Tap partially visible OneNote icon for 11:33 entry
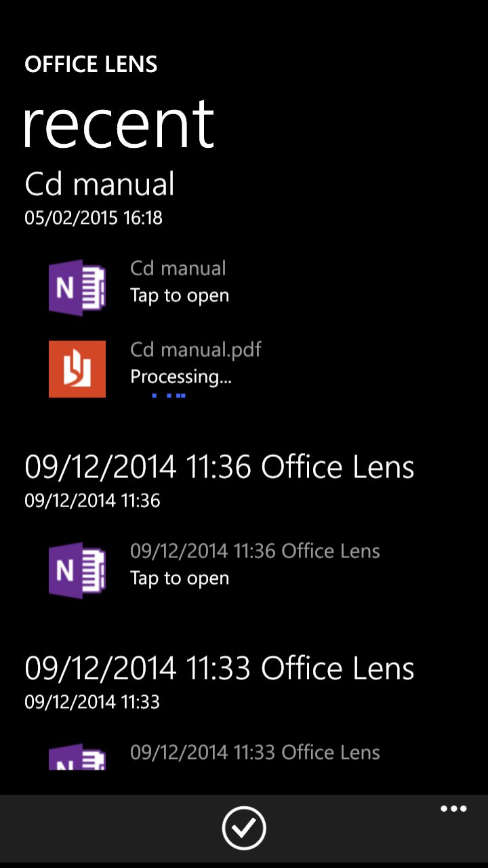This screenshot has height=868, width=488. (77, 757)
